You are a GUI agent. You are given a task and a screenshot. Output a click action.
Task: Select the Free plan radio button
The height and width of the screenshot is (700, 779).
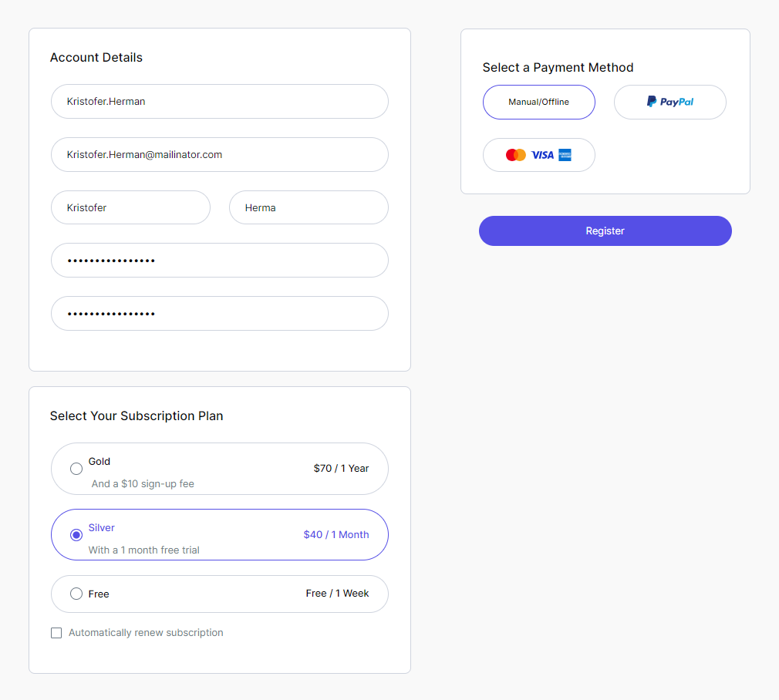click(76, 594)
